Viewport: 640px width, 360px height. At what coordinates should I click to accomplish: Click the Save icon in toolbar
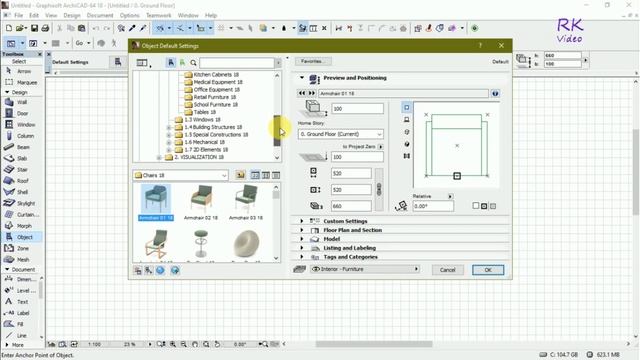[34, 28]
